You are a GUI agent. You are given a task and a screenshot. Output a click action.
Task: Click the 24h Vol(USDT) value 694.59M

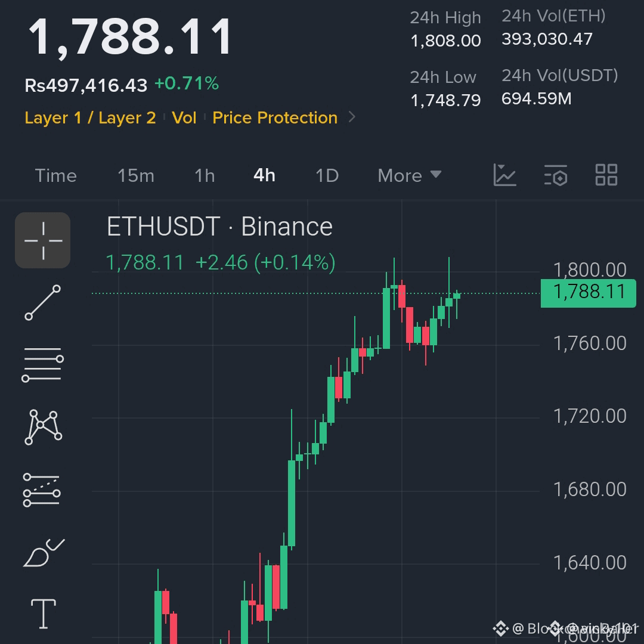(x=537, y=98)
